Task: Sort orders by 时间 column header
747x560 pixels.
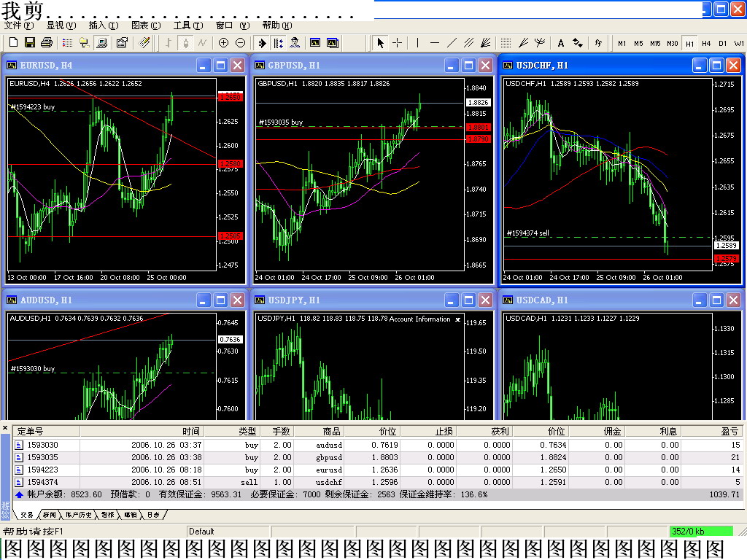Action: pyautogui.click(x=142, y=432)
